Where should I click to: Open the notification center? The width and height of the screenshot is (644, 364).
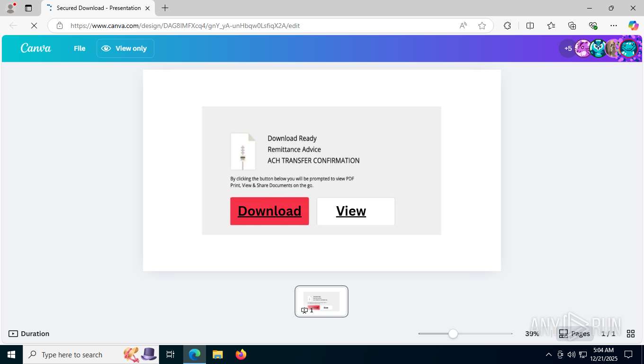point(628,355)
